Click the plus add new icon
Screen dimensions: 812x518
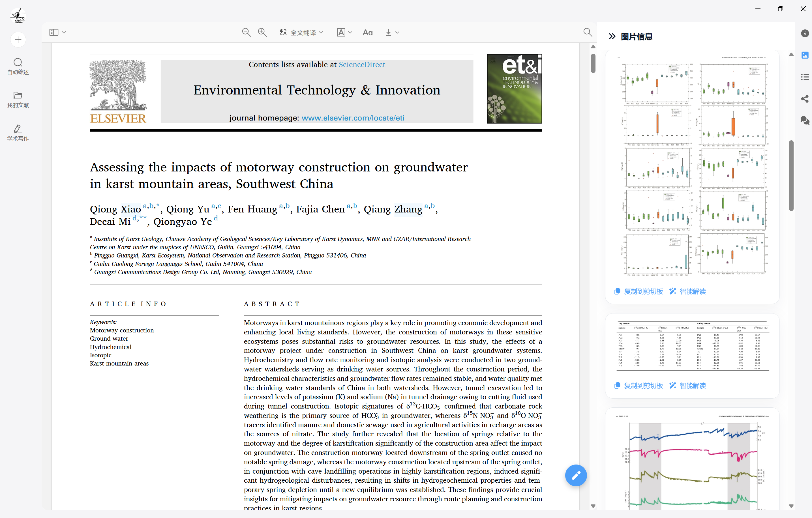pyautogui.click(x=18, y=40)
